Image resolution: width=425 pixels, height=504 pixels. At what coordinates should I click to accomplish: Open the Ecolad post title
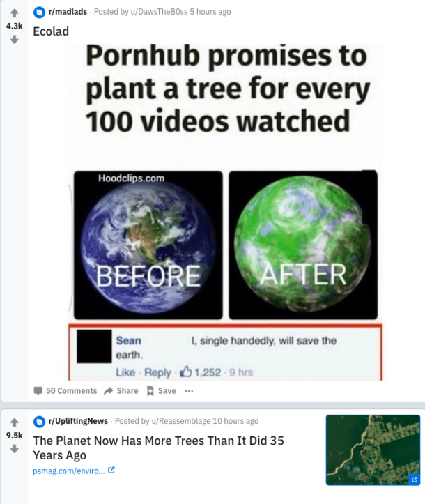[51, 31]
